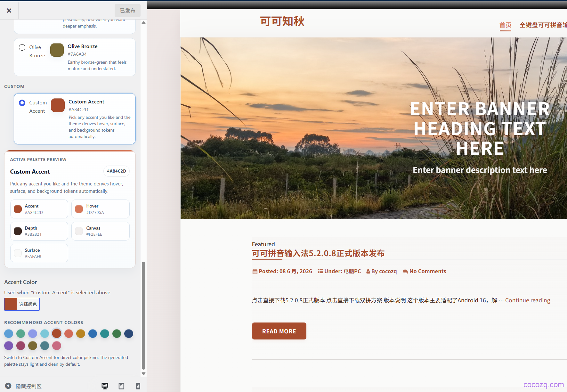Click the Olive Bronze color swatch

tap(57, 50)
